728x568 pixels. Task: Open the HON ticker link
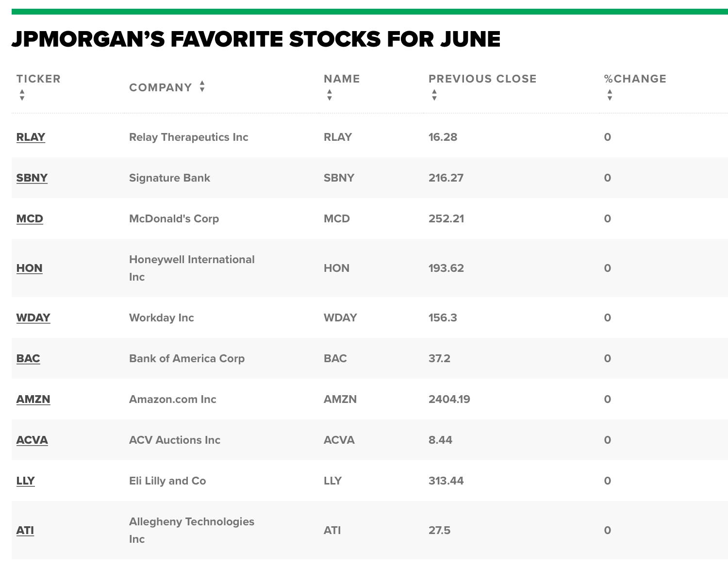coord(29,268)
